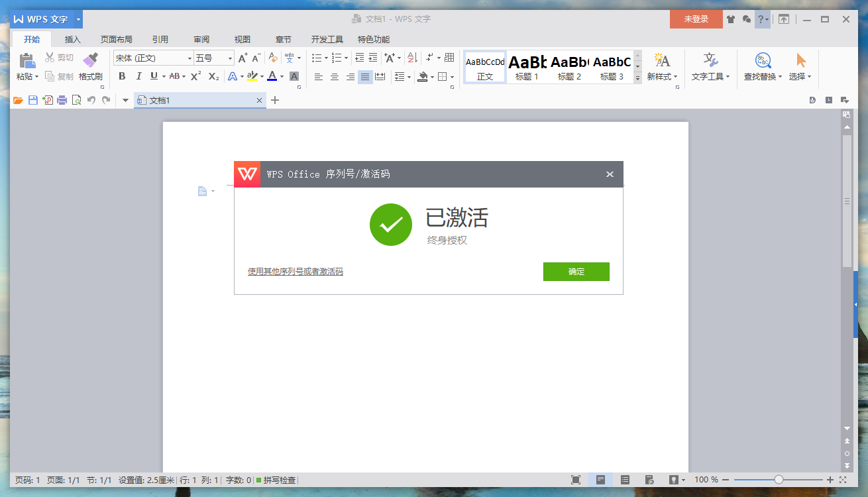Select align right icon
Image resolution: width=868 pixels, height=497 pixels.
point(350,77)
